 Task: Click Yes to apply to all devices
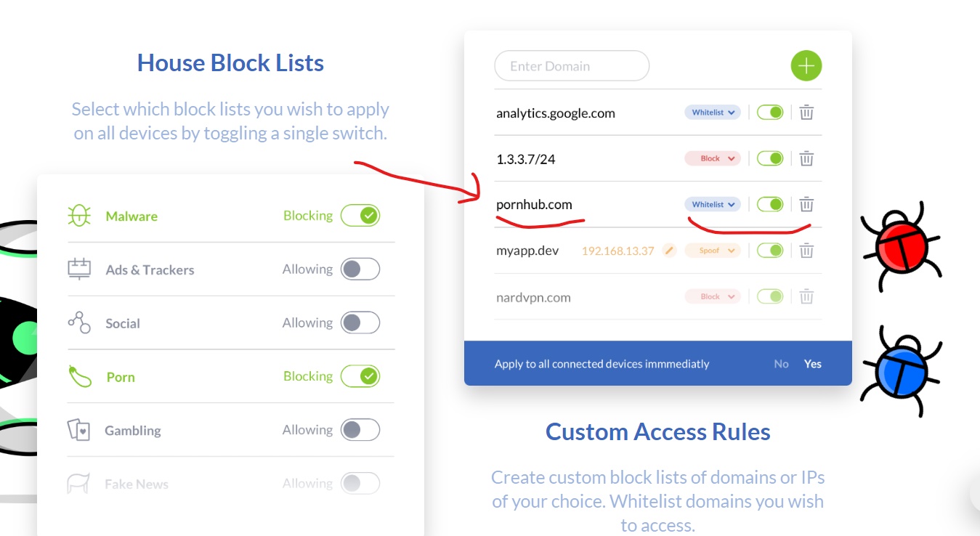[813, 364]
